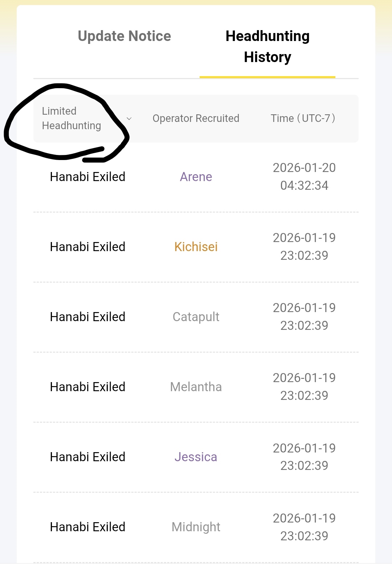Viewport: 392px width, 565px height.
Task: Click the Time (UTC-7) column header
Action: 303,118
